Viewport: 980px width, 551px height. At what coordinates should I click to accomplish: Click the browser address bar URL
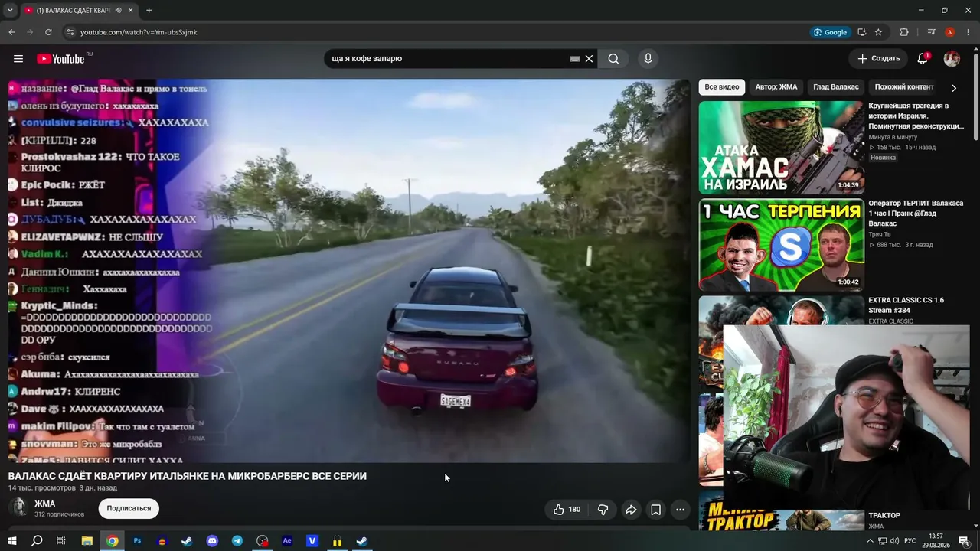(x=139, y=32)
